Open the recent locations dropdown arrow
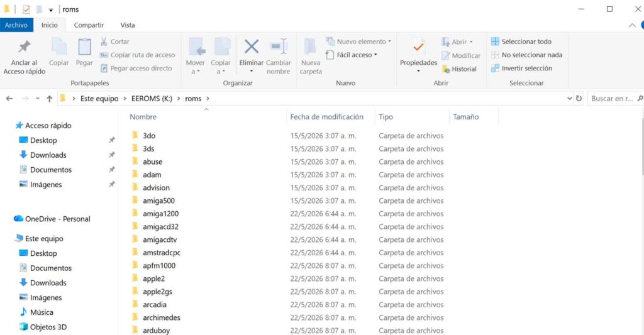This screenshot has height=335, width=644. point(37,99)
